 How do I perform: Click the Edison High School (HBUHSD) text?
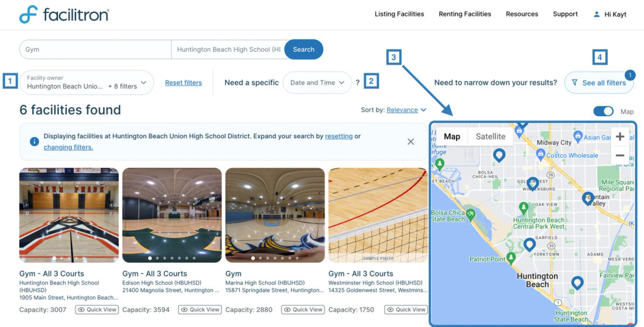click(x=162, y=282)
